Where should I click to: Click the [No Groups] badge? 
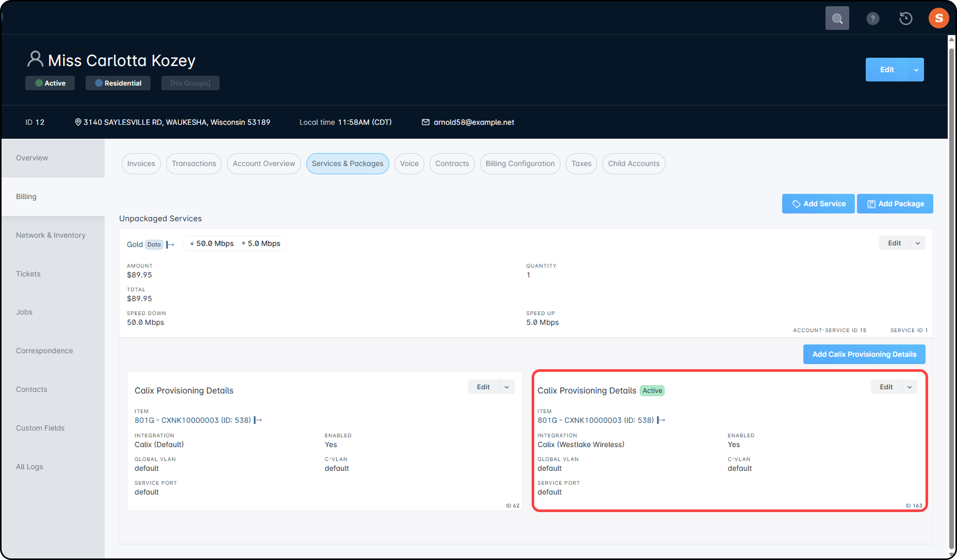(x=190, y=83)
